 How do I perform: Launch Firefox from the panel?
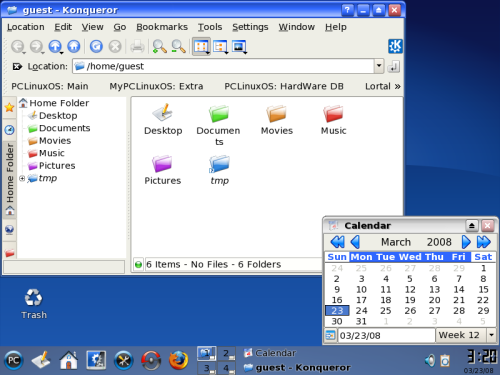click(x=178, y=360)
